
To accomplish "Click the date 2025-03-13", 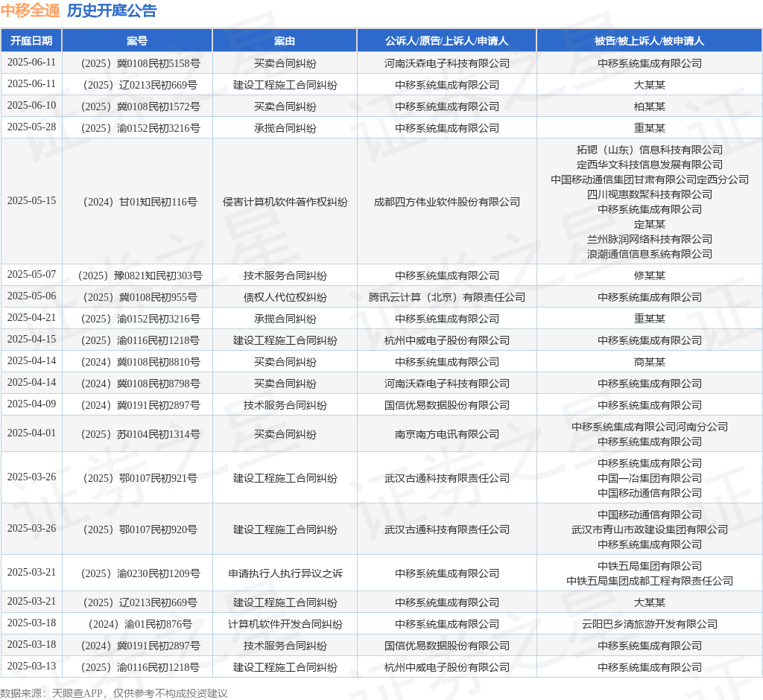I will (x=31, y=666).
